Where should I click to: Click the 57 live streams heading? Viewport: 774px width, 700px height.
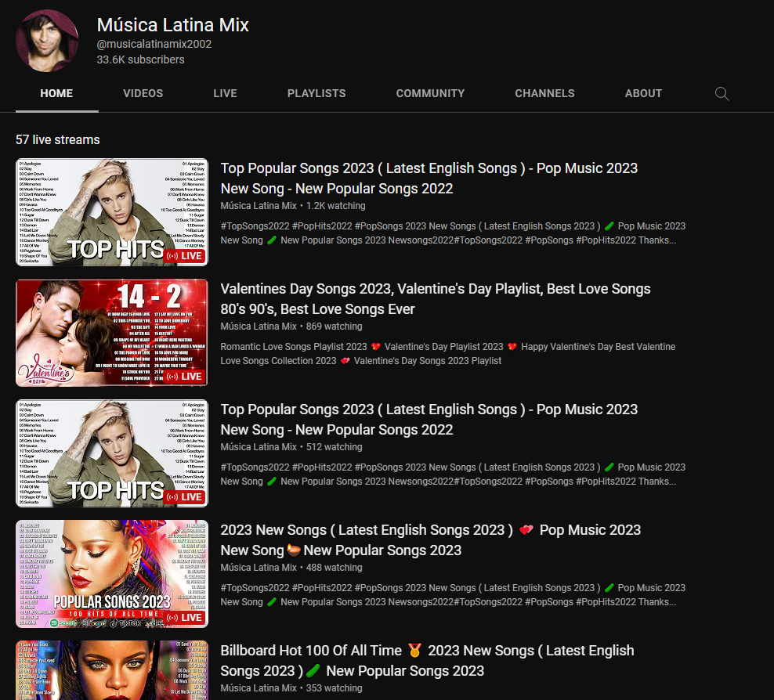[58, 139]
